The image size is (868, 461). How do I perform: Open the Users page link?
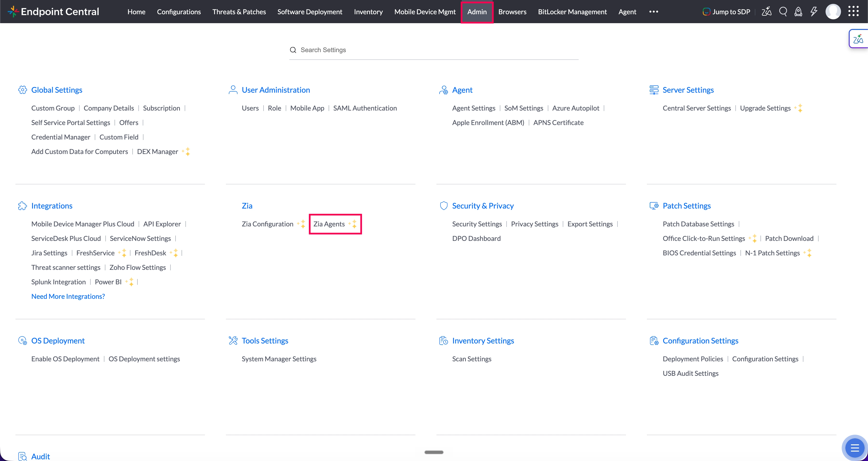[250, 108]
